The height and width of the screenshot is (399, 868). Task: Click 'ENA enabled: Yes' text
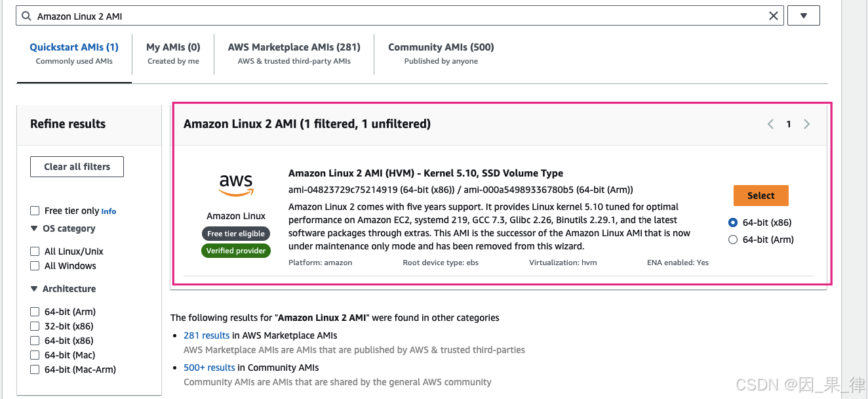click(x=678, y=262)
